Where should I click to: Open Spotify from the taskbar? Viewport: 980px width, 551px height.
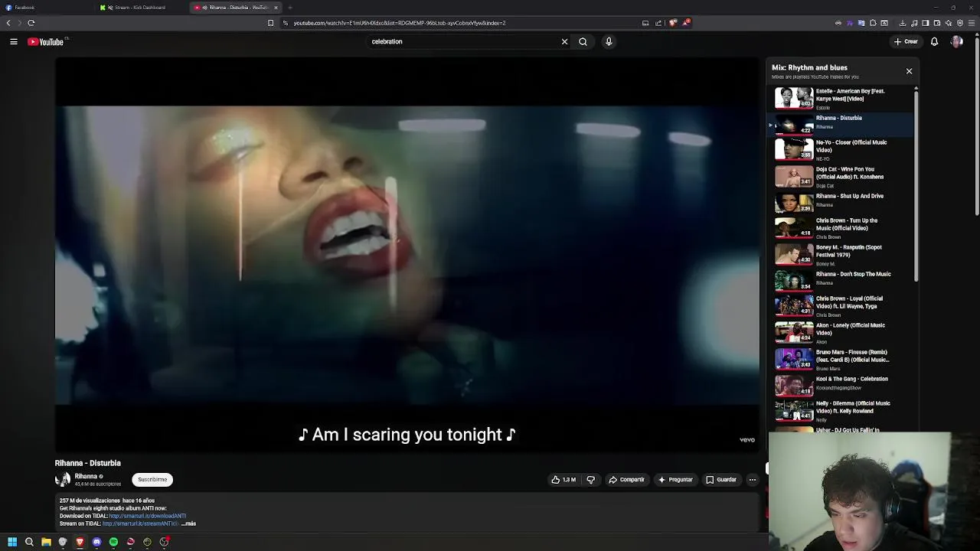(x=113, y=542)
